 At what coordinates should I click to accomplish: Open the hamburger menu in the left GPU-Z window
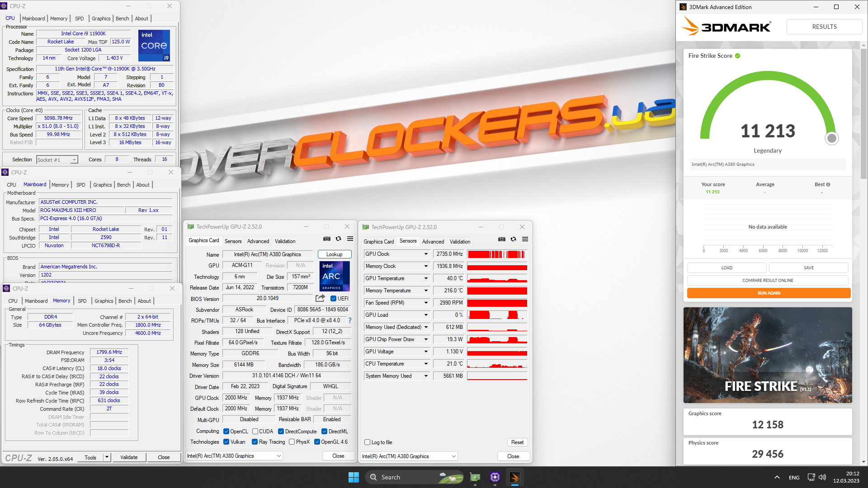tap(350, 239)
